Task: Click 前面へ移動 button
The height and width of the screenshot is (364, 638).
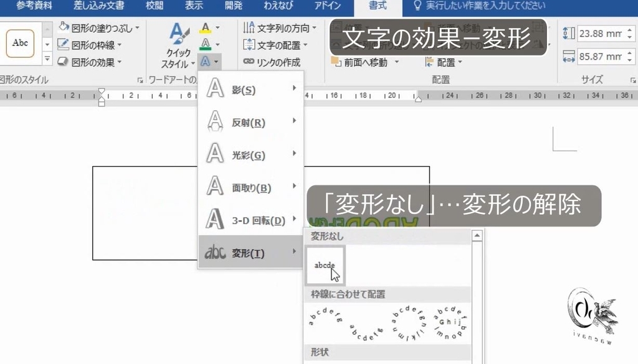Action: click(x=359, y=62)
